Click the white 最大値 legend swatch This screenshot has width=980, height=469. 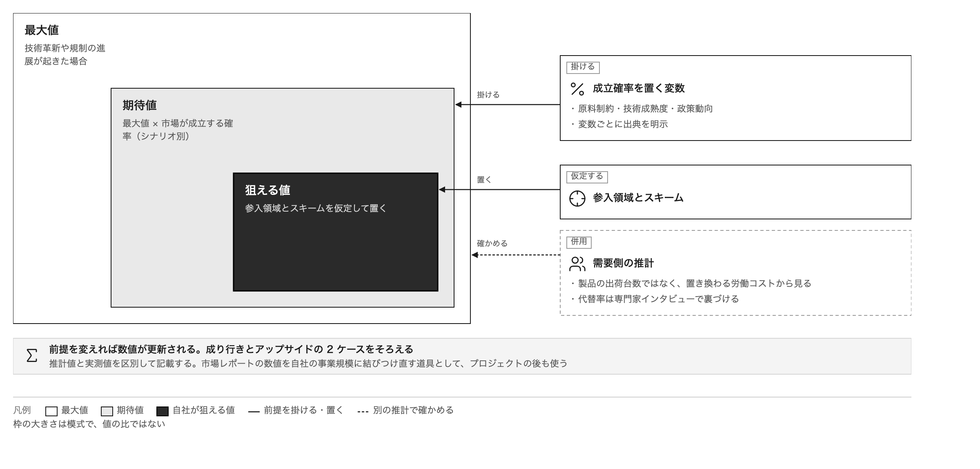coord(51,411)
